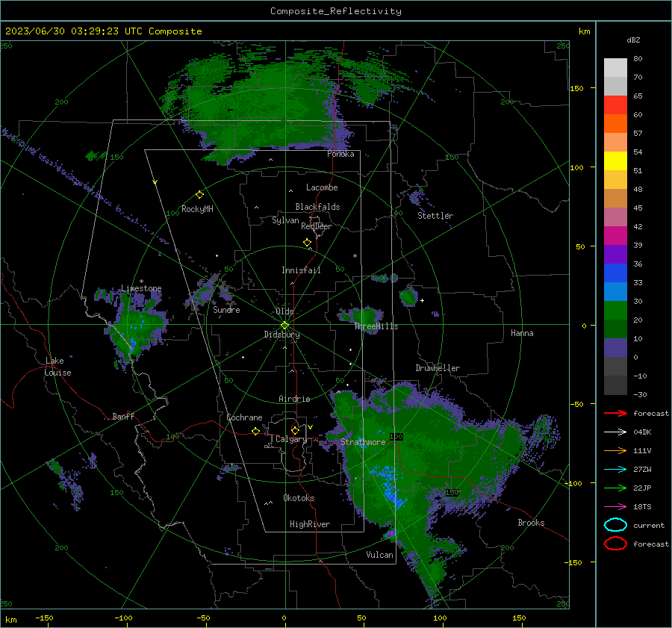Click the km unit label at top right
Viewport: 672px width, 628px height.
tap(584, 31)
